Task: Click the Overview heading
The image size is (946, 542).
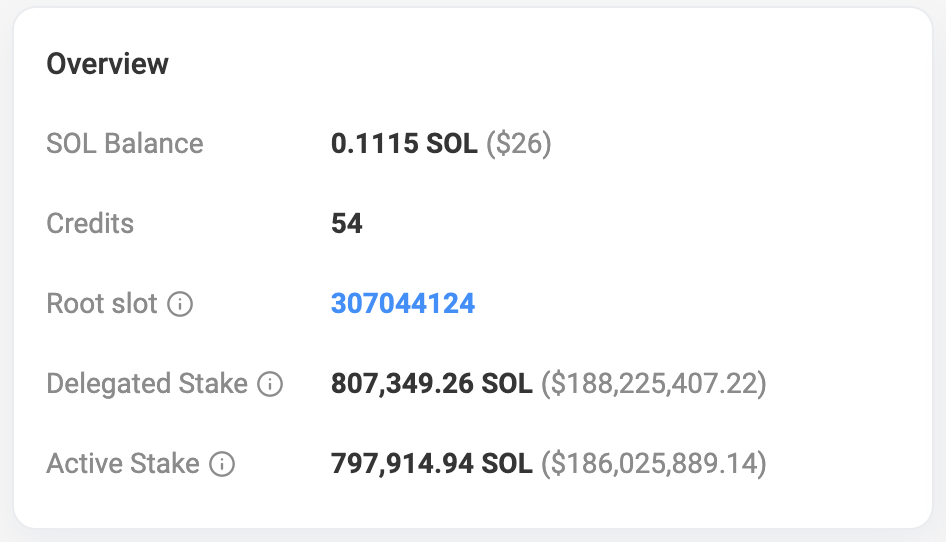Action: (x=108, y=64)
